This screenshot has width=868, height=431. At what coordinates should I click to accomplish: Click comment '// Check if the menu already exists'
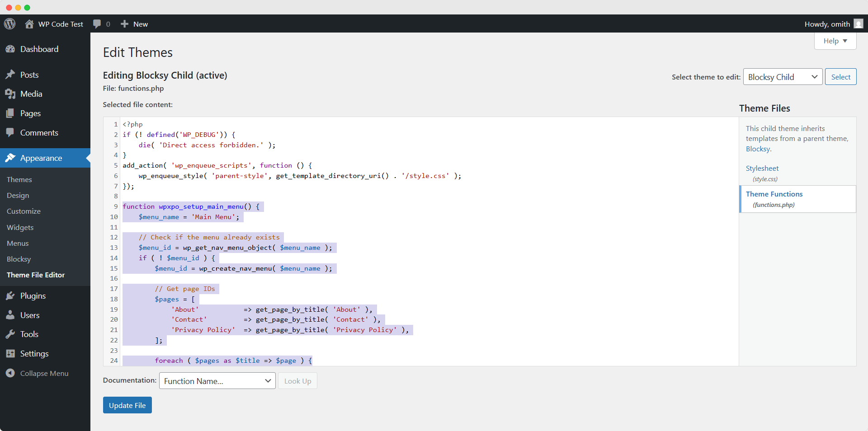click(209, 237)
